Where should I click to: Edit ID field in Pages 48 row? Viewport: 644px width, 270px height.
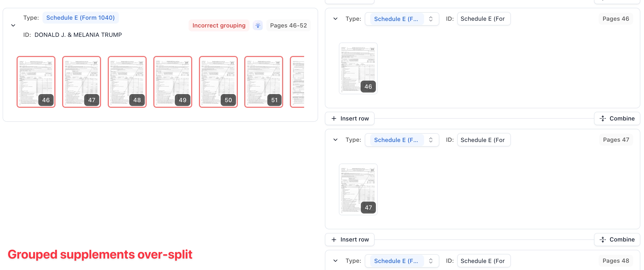click(x=484, y=261)
